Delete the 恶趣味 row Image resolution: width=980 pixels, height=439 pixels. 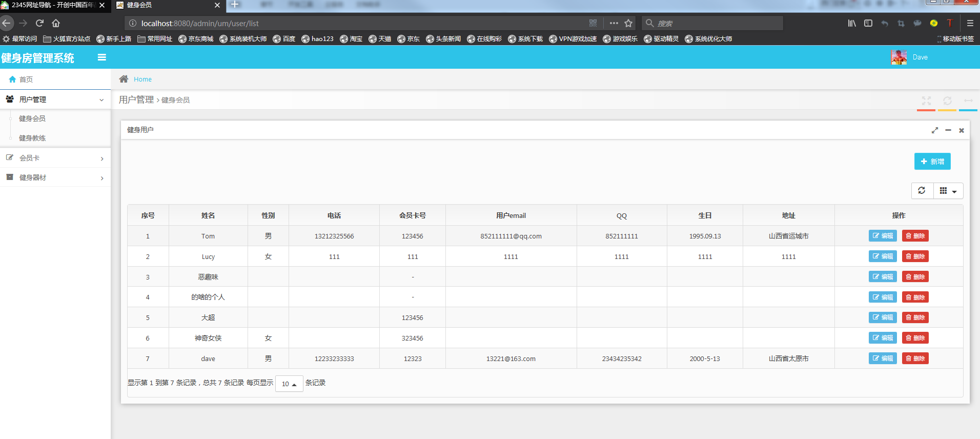[x=915, y=277]
